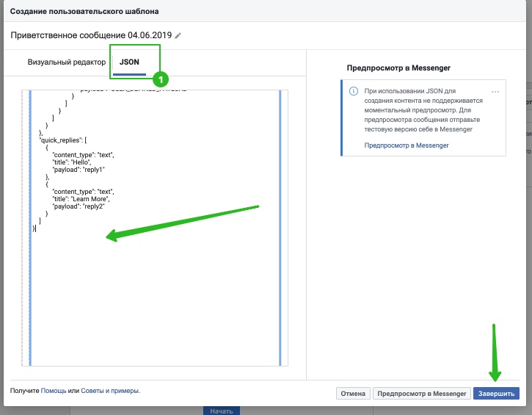The width and height of the screenshot is (532, 415).
Task: Open the Помощь link
Action: [x=54, y=391]
